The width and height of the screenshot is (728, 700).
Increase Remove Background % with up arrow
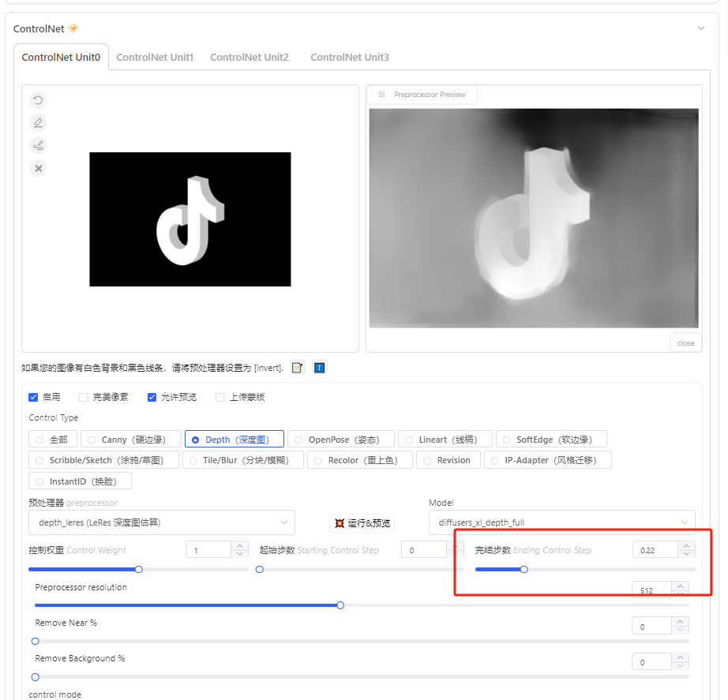click(x=680, y=657)
